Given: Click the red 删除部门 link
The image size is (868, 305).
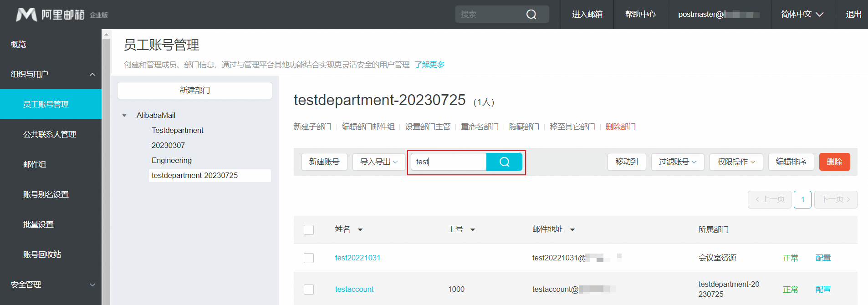Looking at the screenshot, I should pos(620,127).
